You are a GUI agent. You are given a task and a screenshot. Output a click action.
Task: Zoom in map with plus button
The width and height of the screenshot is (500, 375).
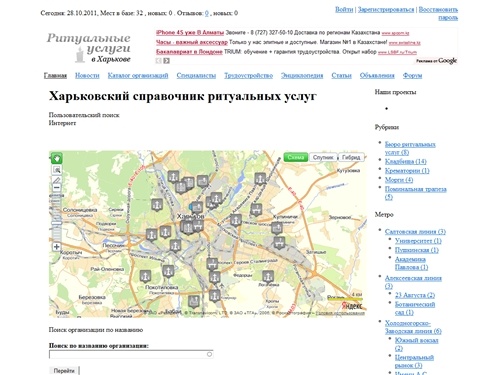click(57, 247)
